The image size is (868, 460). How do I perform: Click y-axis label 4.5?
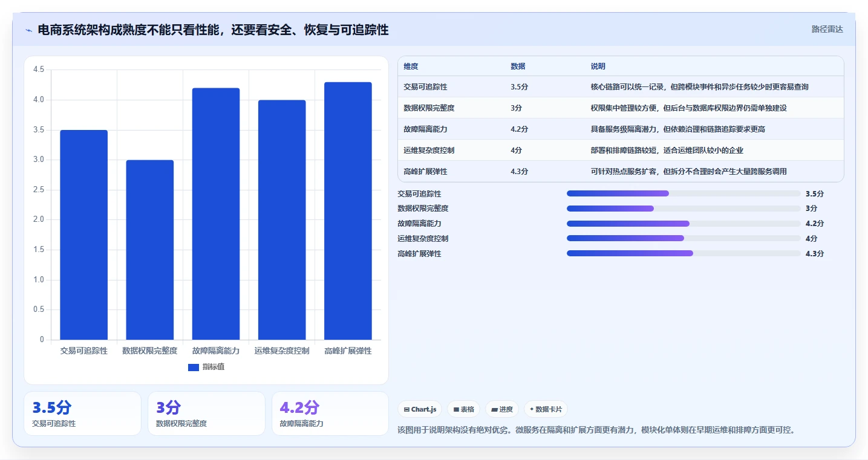39,70
